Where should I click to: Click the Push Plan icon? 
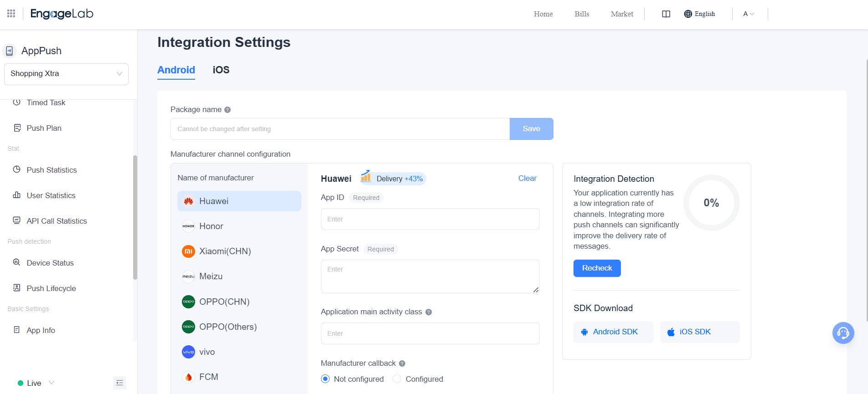point(17,128)
